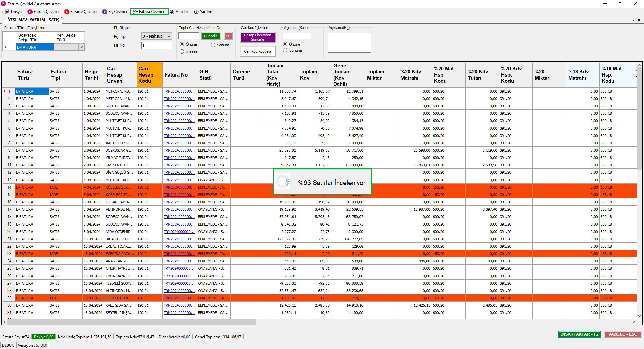Screen dimensions: 644x349
Task: Switch to YEŞİLMAVİ YAZILIM - SATIŞ tab
Action: [34, 20]
